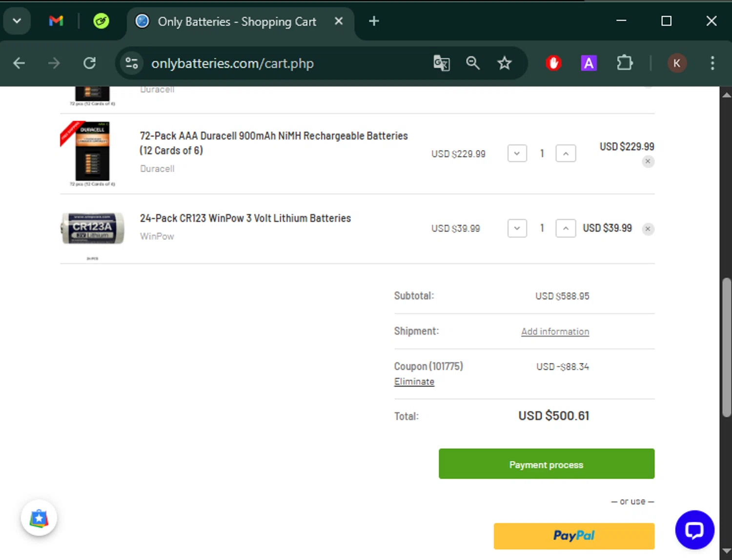The image size is (732, 560).
Task: Click the quantity value for CR123 WinPow
Action: pyautogui.click(x=542, y=228)
